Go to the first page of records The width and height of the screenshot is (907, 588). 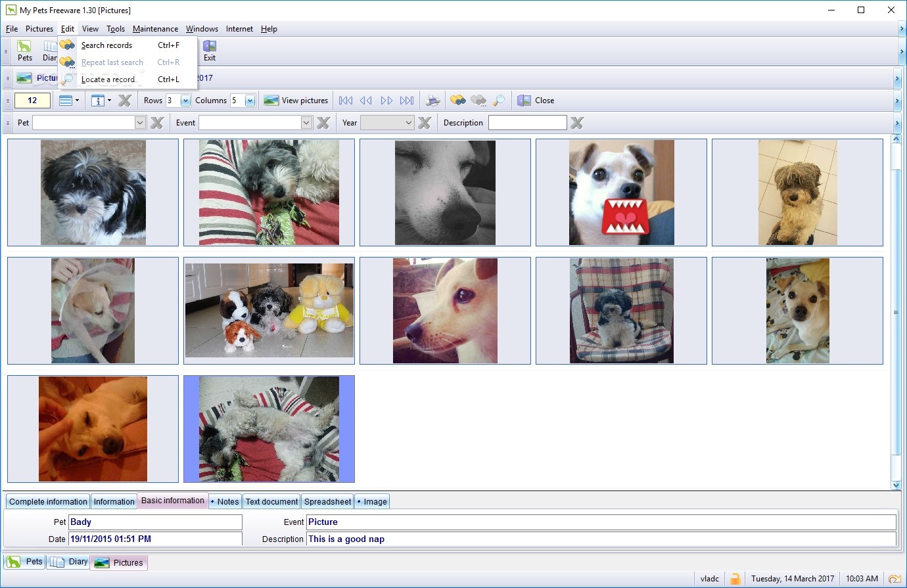(x=346, y=101)
